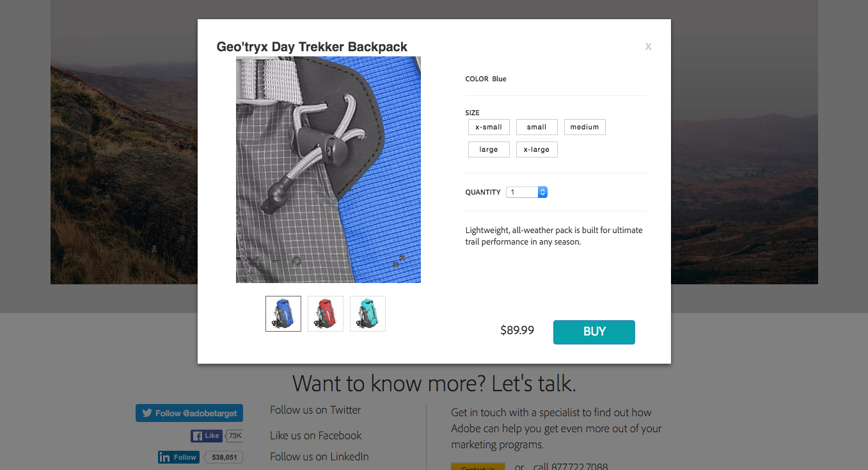The width and height of the screenshot is (868, 470).
Task: Choose x-small size option
Action: coord(489,127)
